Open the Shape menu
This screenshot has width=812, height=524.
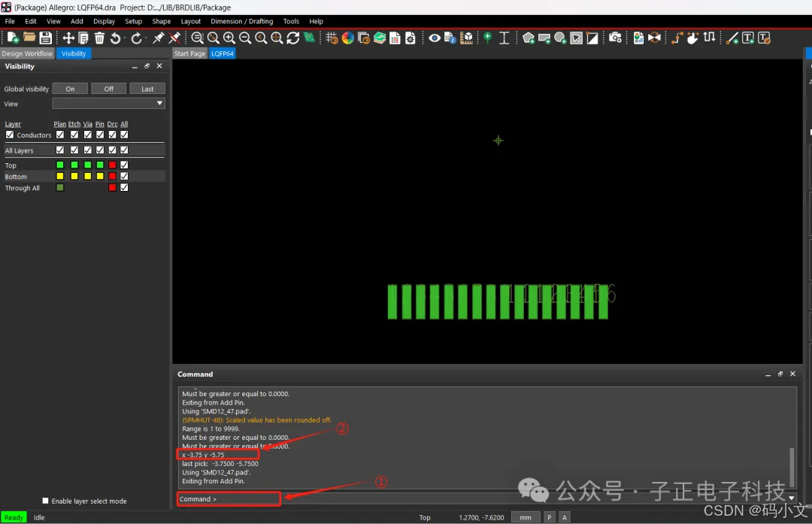161,21
